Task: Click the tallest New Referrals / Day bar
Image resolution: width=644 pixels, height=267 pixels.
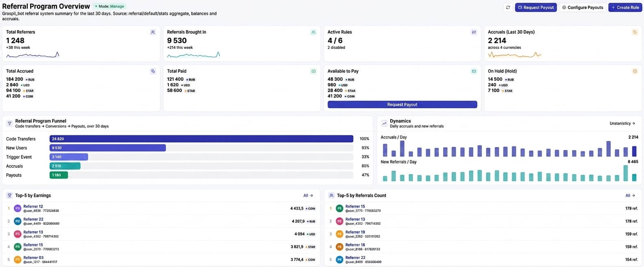Action: point(626,173)
